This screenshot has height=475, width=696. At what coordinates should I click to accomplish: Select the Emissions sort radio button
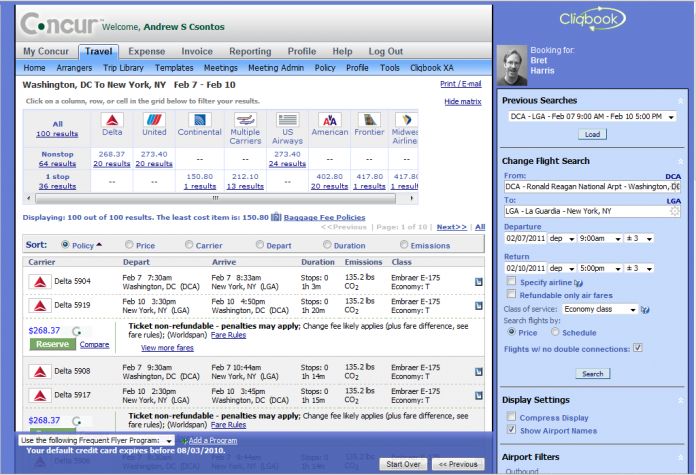point(404,245)
